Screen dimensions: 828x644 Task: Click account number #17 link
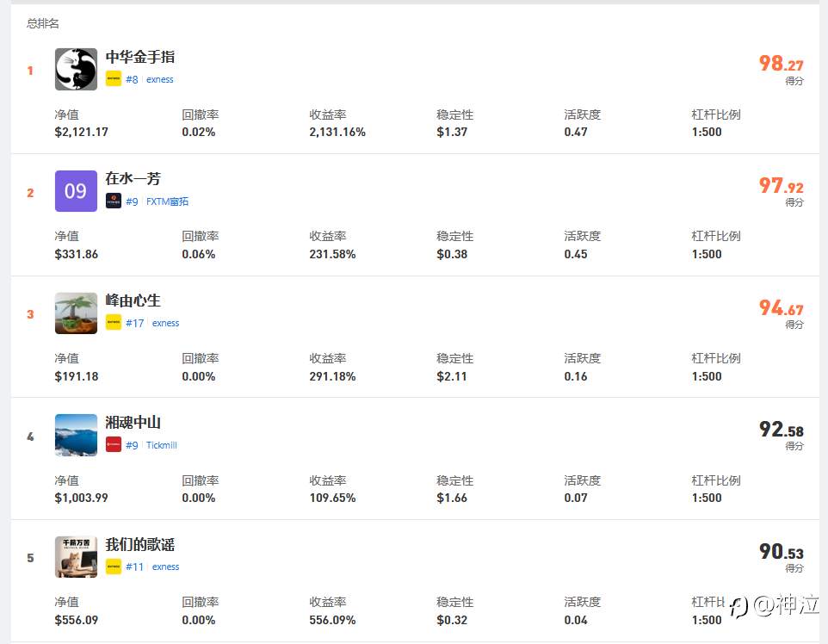pyautogui.click(x=135, y=323)
